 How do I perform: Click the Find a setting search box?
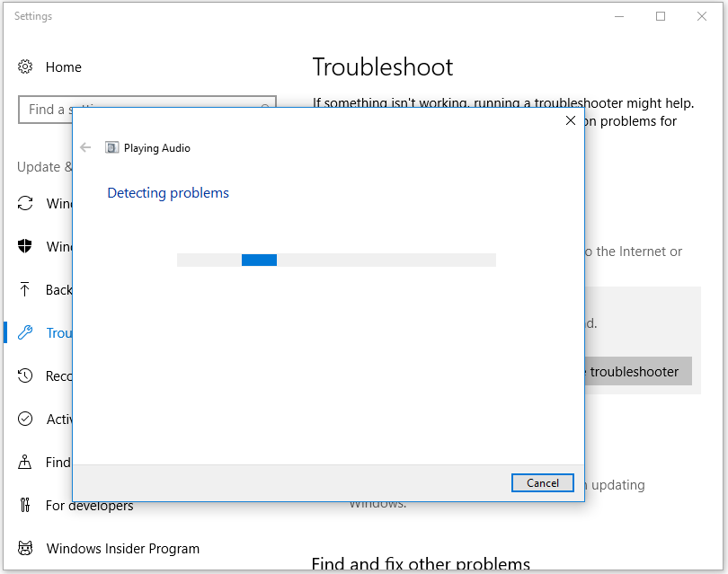tap(147, 110)
